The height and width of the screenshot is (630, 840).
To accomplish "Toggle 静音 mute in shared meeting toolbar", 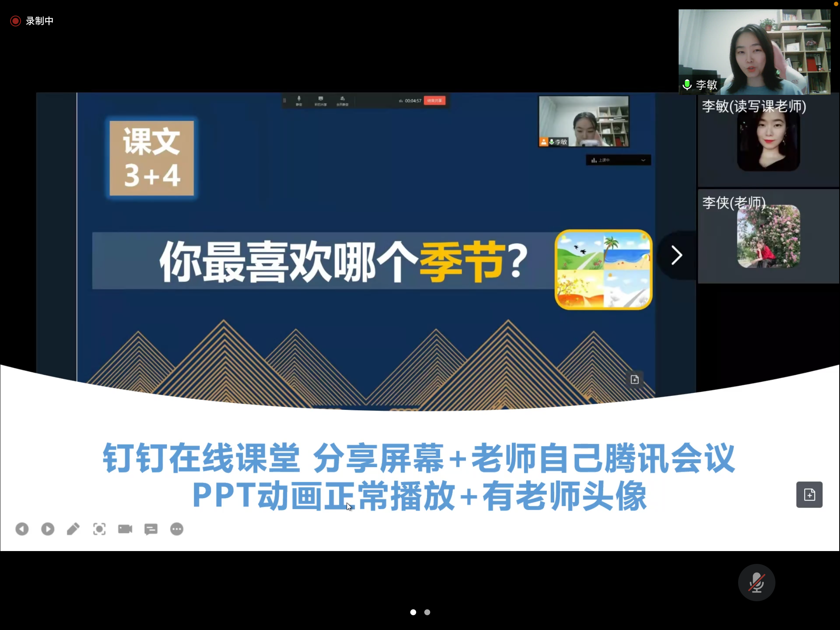I will click(x=299, y=101).
